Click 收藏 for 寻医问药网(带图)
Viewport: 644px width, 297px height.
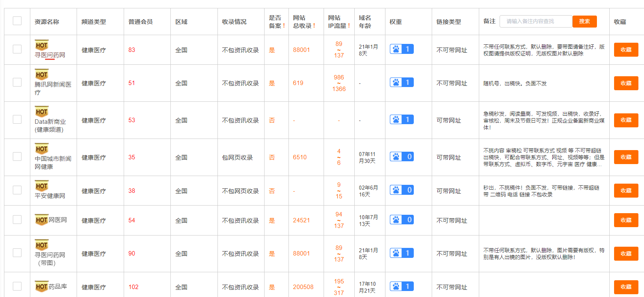626,253
